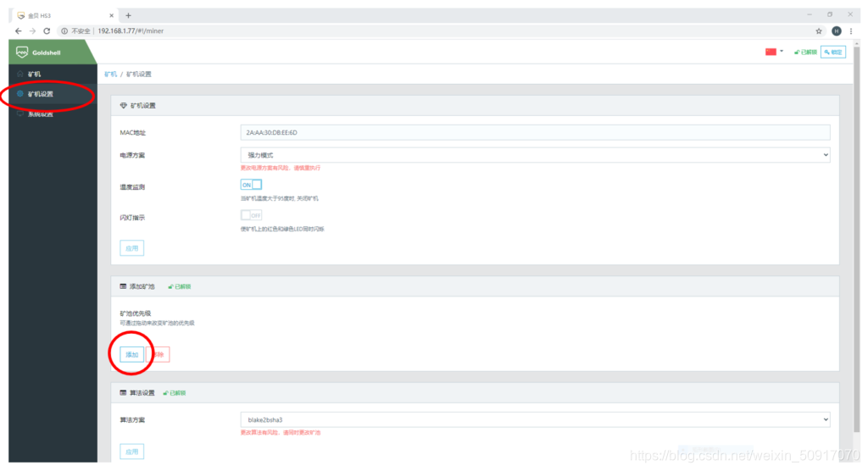Reload the page with the refresh icon
Image resolution: width=868 pixels, height=471 pixels.
coord(47,31)
